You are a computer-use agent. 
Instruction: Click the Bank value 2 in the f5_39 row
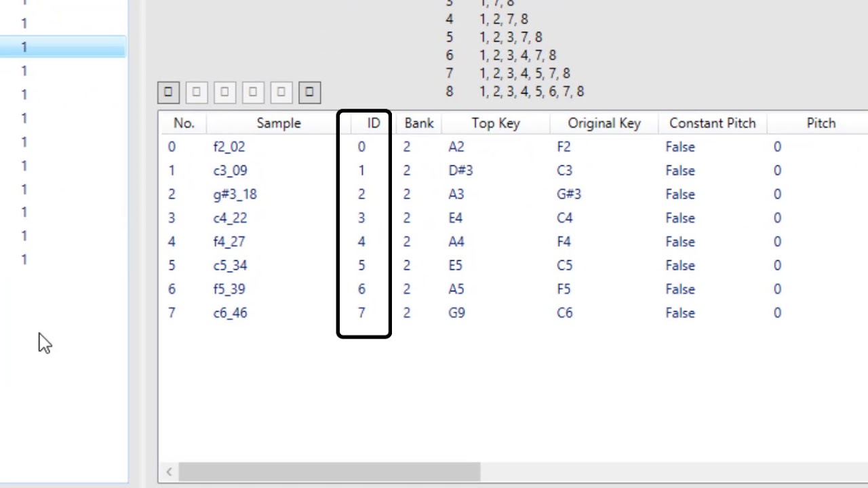tap(407, 289)
